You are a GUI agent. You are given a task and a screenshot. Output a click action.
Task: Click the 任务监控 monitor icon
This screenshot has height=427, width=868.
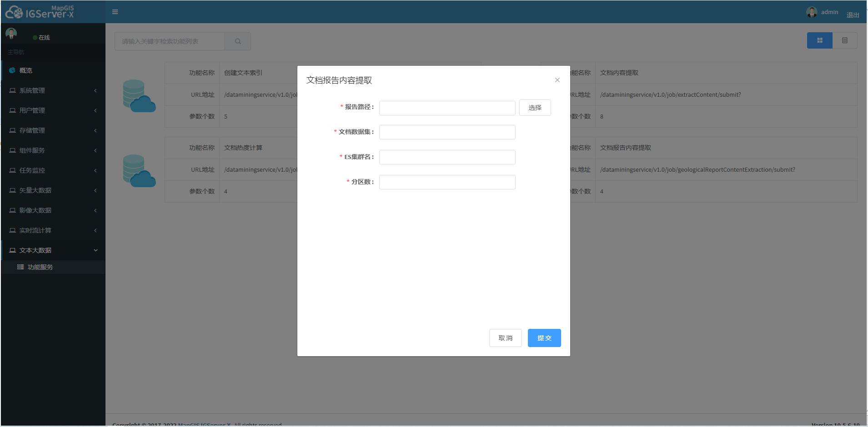click(x=12, y=170)
